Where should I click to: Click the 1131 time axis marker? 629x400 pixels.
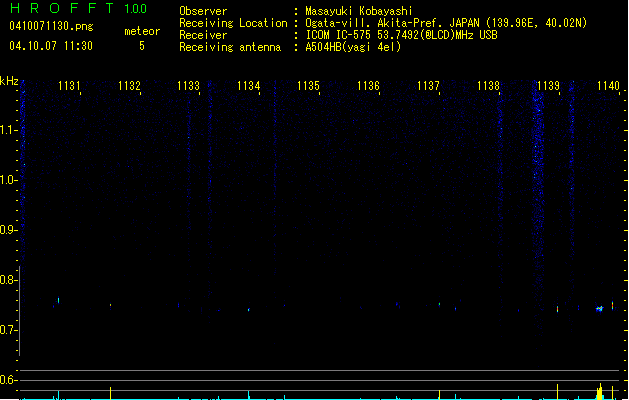coord(69,86)
